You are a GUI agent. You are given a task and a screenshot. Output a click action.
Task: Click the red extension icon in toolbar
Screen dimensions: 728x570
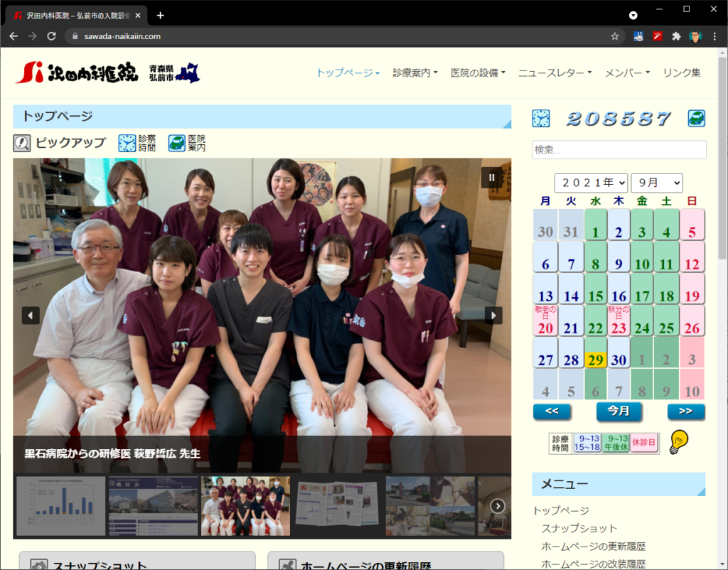(658, 36)
